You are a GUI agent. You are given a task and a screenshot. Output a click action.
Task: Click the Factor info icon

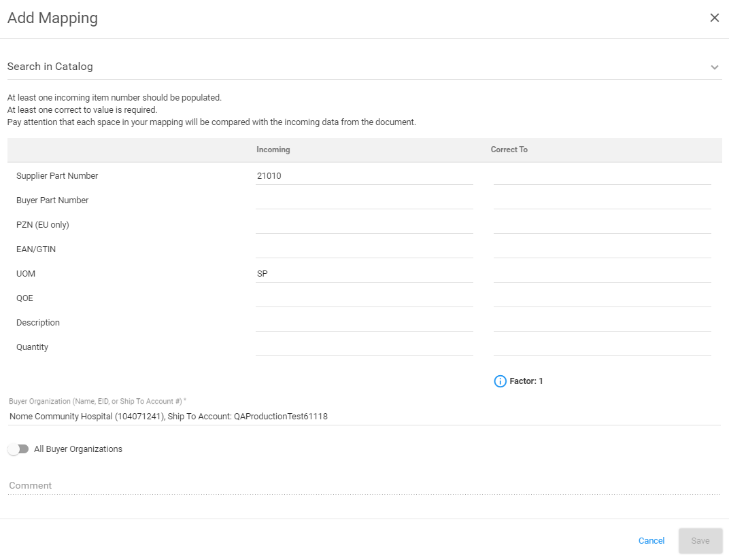[x=501, y=381]
